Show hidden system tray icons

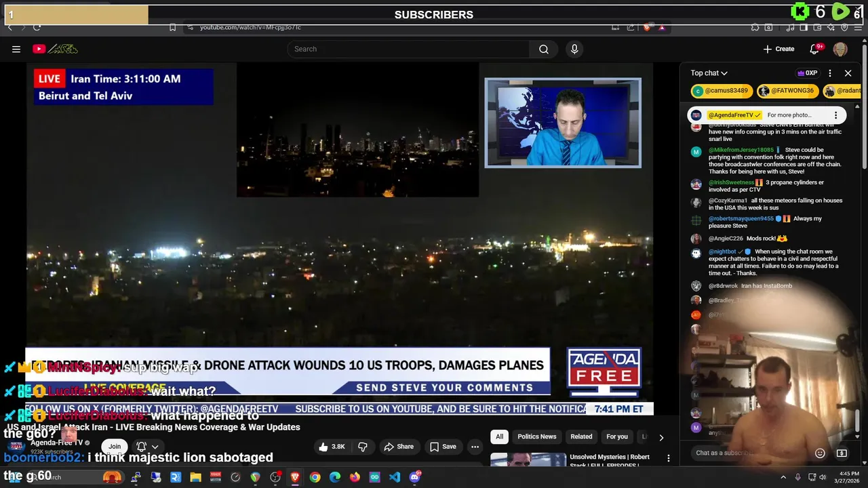point(783,477)
